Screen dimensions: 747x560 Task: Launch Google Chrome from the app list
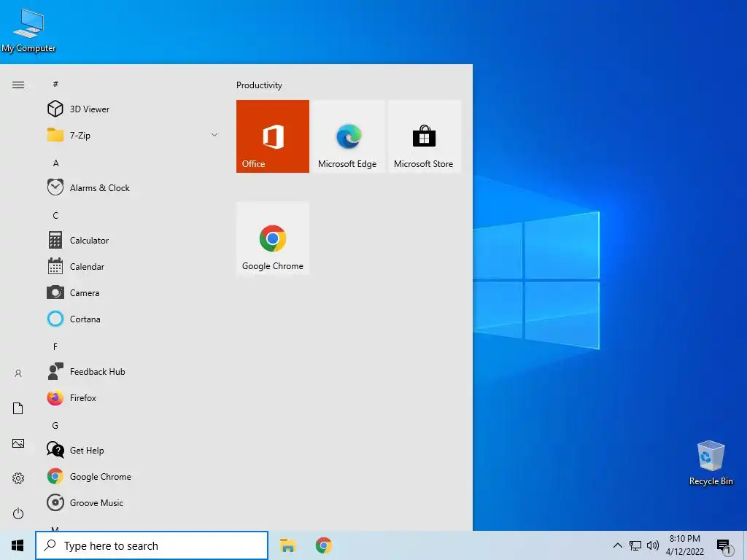tap(131, 475)
